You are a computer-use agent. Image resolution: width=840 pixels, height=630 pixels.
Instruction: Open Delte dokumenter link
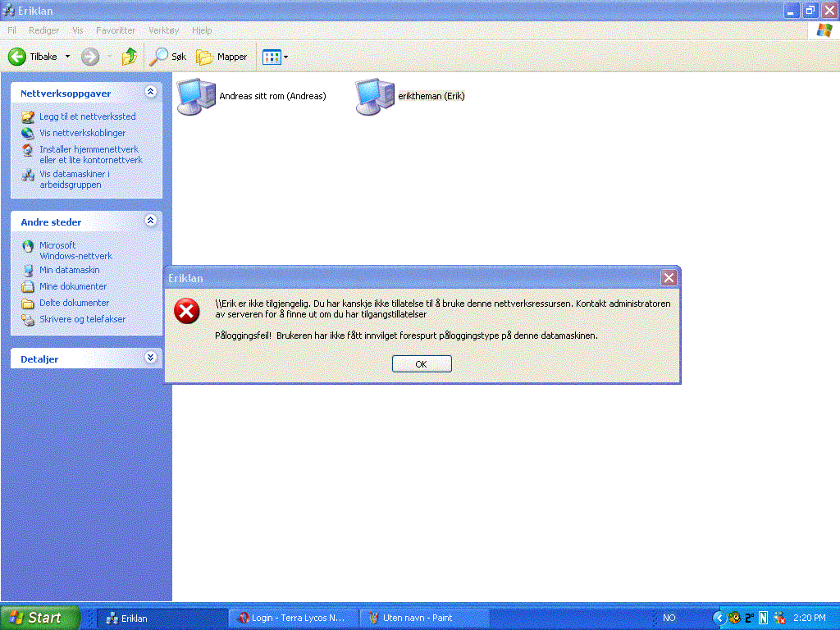click(x=75, y=303)
